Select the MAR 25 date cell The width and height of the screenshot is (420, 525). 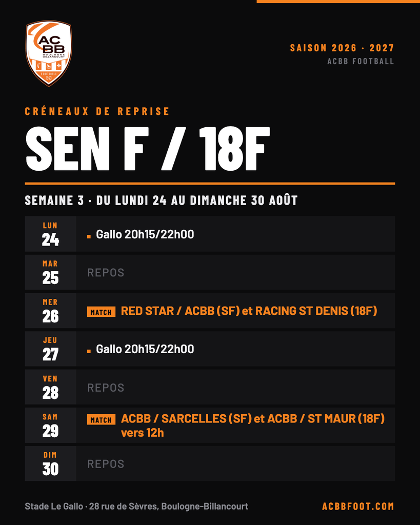[x=51, y=272]
